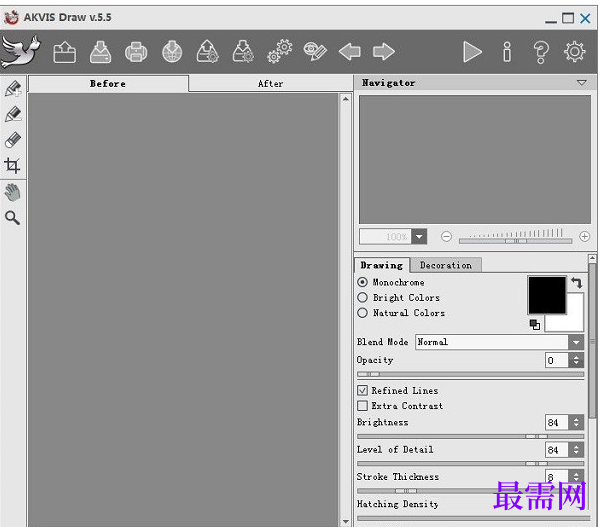This screenshot has width=605, height=527.
Task: Select the Eraser tool
Action: 13,140
